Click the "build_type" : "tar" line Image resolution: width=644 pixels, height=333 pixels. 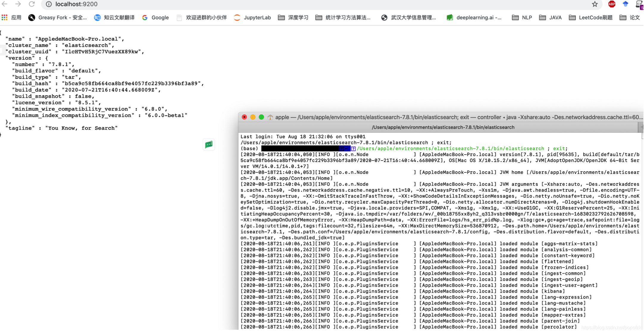point(47,77)
